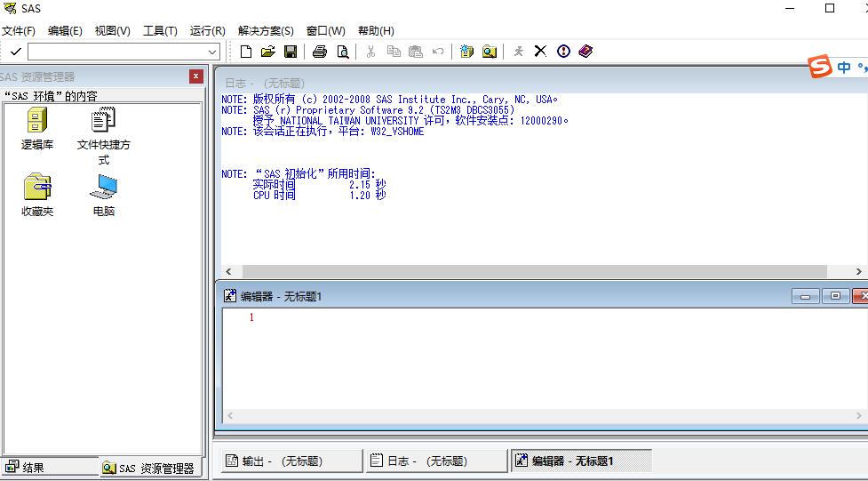Open the New Library toolbar icon
This screenshot has height=481, width=868.
[466, 52]
